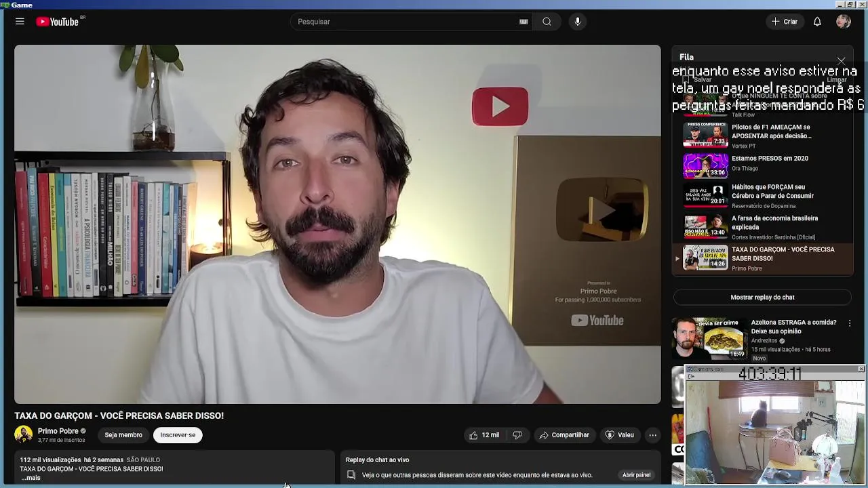This screenshot has height=488, width=868.
Task: Click the video title TAXA DO GARÇOM heading
Action: tap(119, 415)
